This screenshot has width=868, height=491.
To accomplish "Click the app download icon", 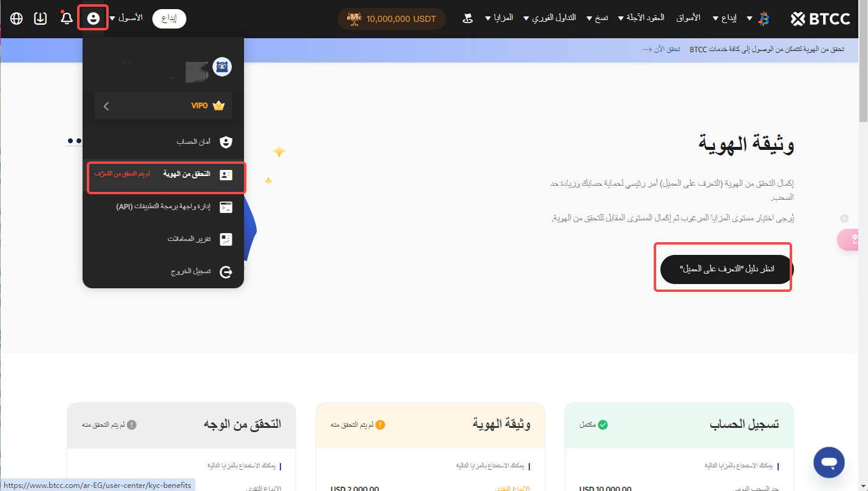I will pos(40,18).
